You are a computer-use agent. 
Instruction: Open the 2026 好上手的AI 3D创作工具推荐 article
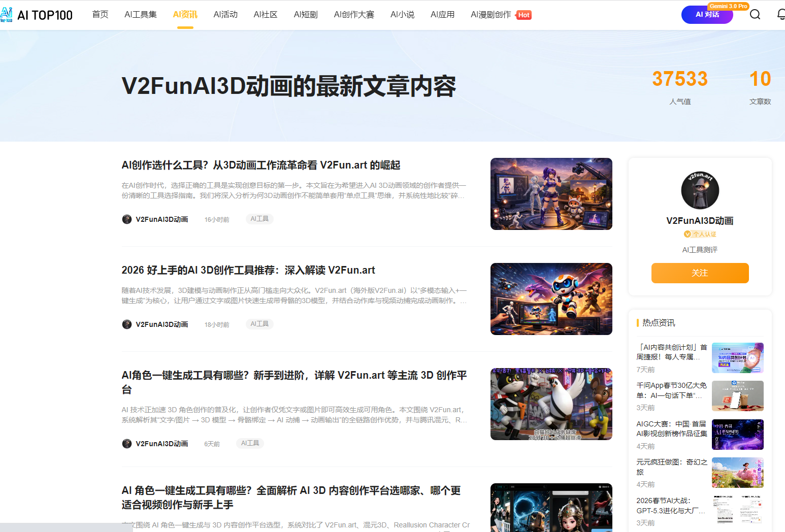(x=248, y=271)
